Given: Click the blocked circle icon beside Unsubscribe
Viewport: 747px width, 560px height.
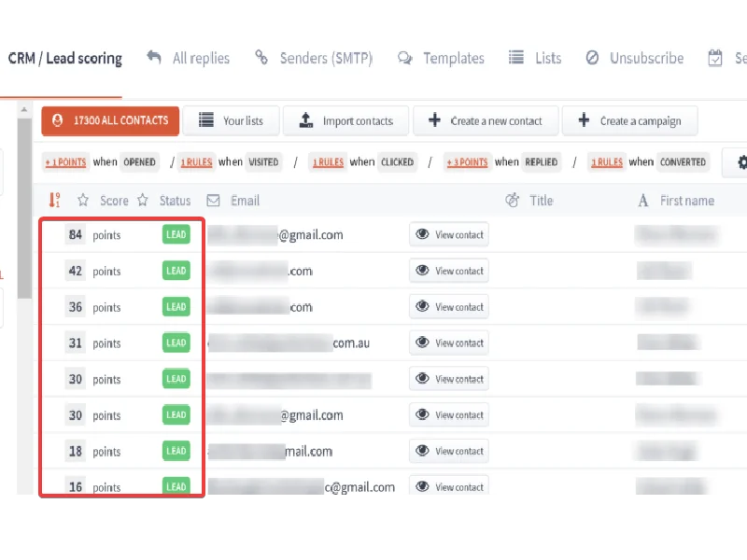Looking at the screenshot, I should 592,58.
